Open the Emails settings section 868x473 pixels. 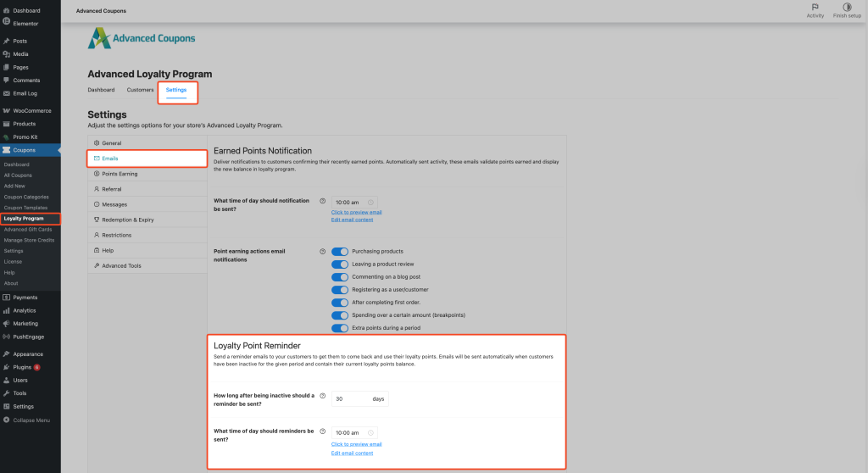pyautogui.click(x=147, y=159)
